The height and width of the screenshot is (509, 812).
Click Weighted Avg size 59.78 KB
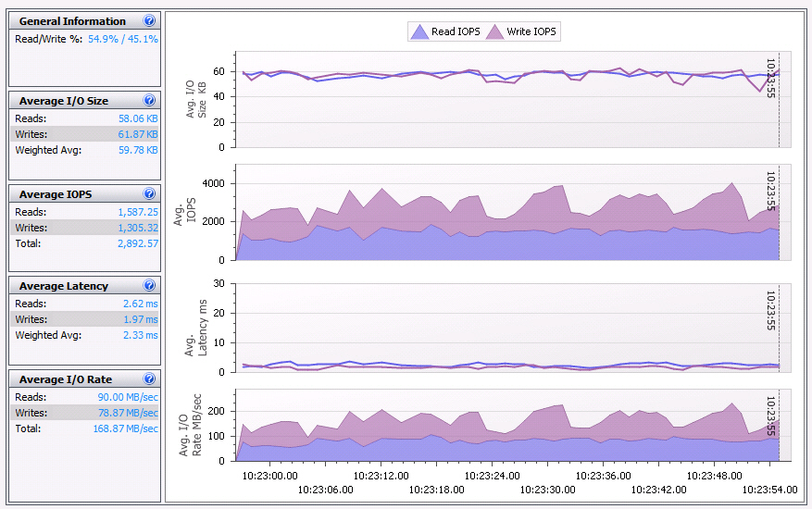click(138, 150)
